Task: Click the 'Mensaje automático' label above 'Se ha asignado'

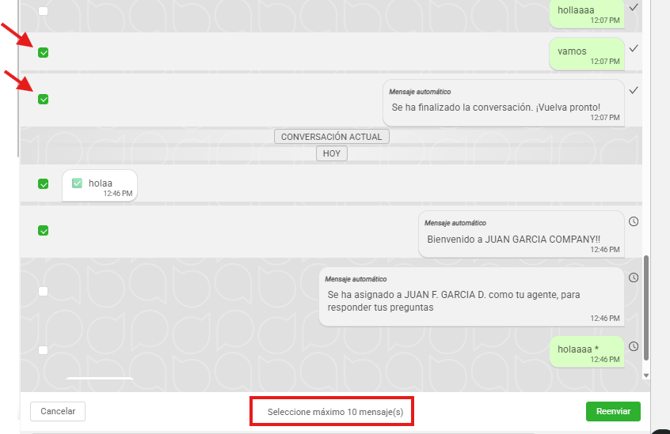Action: [356, 279]
